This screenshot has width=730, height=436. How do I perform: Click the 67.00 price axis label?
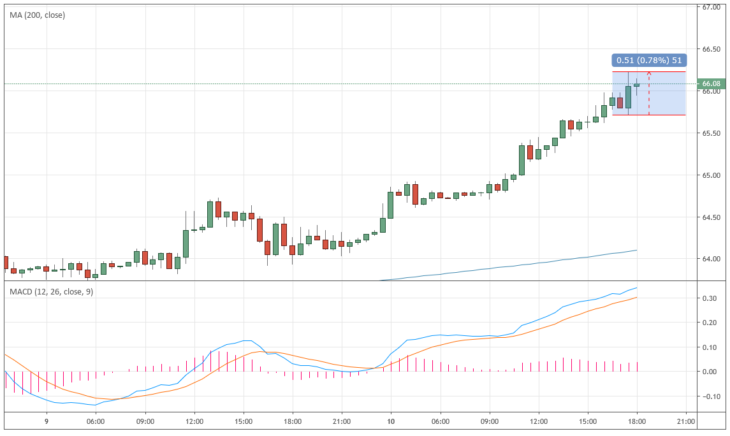point(711,7)
